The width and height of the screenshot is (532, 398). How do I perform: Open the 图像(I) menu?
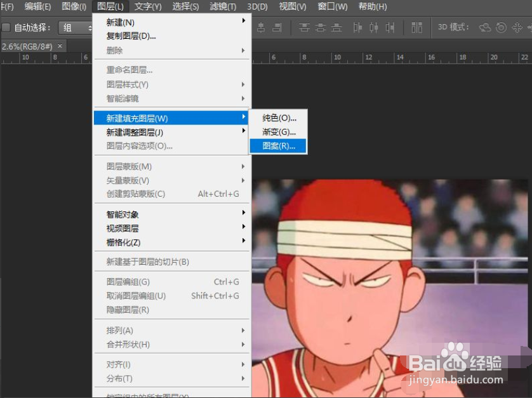(x=74, y=6)
